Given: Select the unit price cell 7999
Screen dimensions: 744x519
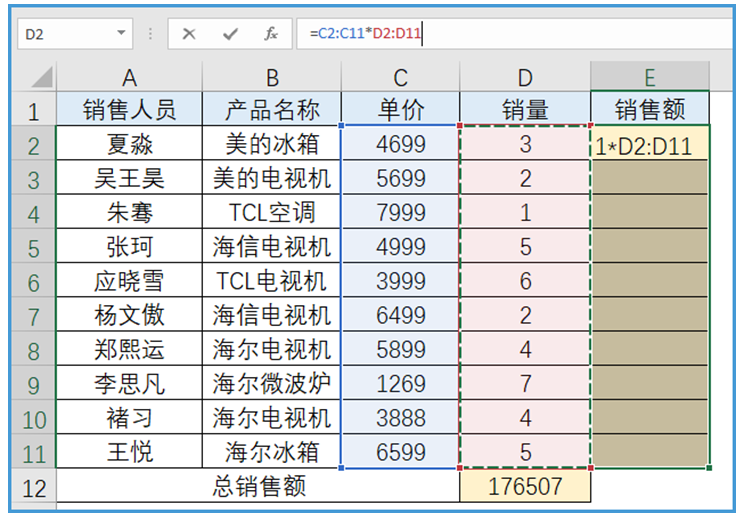Looking at the screenshot, I should pyautogui.click(x=400, y=213).
